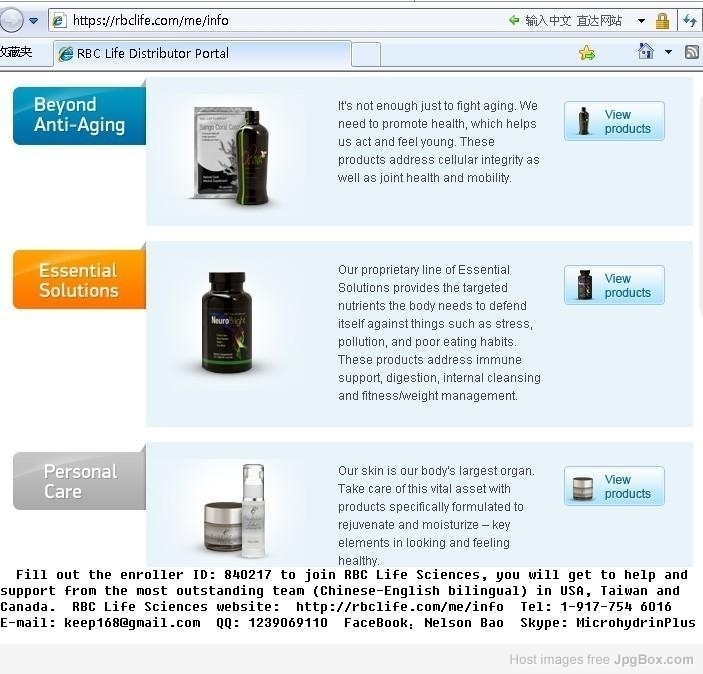Click the add to favorites star icon
The width and height of the screenshot is (703, 674).
point(586,53)
